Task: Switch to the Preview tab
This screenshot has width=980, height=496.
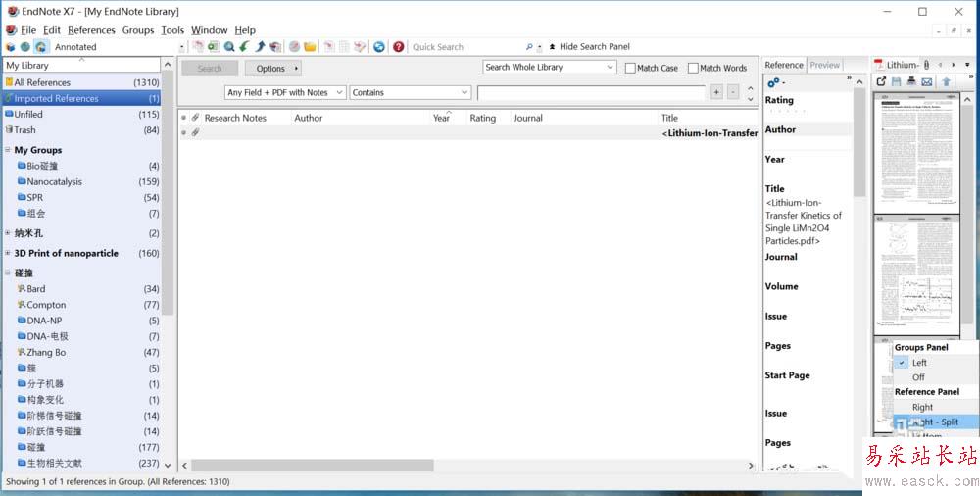Action: tap(824, 65)
